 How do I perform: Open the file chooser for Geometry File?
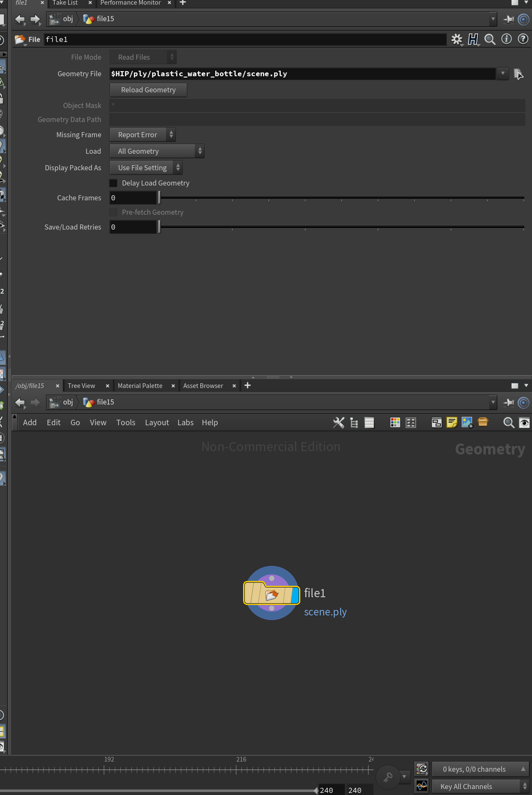point(518,74)
